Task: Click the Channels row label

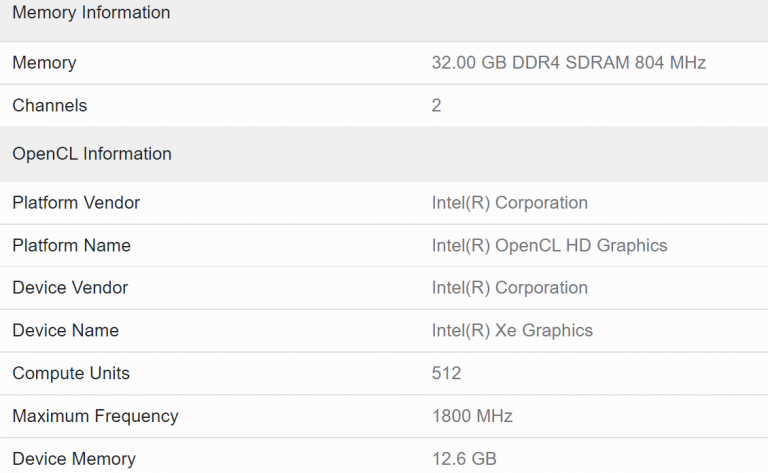Action: (x=50, y=106)
